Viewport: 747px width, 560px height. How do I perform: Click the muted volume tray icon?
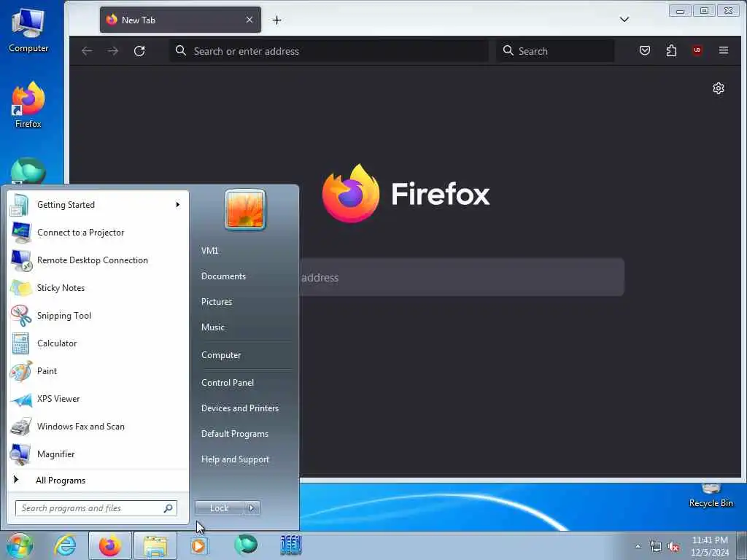pos(673,547)
